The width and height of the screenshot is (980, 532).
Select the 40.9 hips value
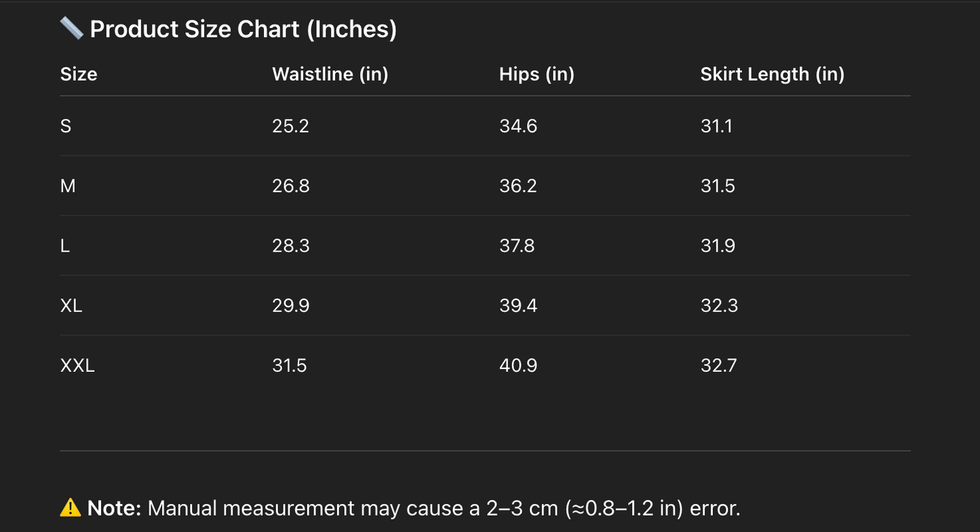tap(518, 366)
